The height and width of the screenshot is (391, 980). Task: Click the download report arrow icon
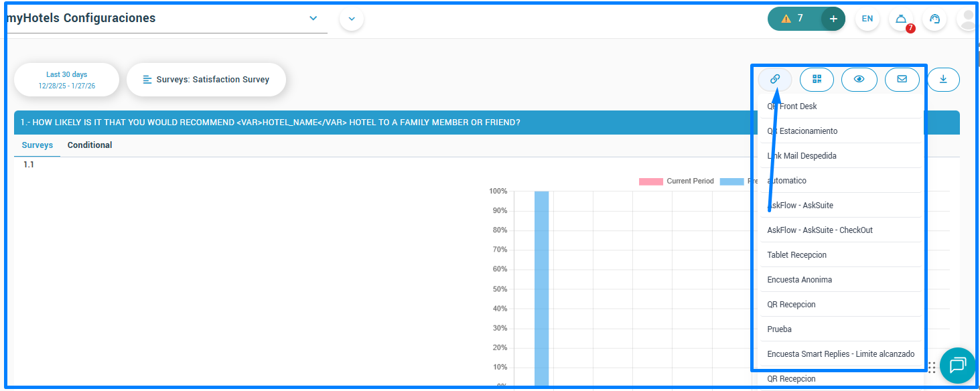pos(943,79)
